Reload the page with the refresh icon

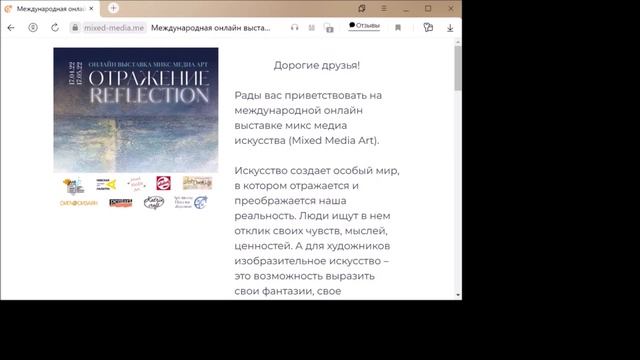[x=55, y=27]
